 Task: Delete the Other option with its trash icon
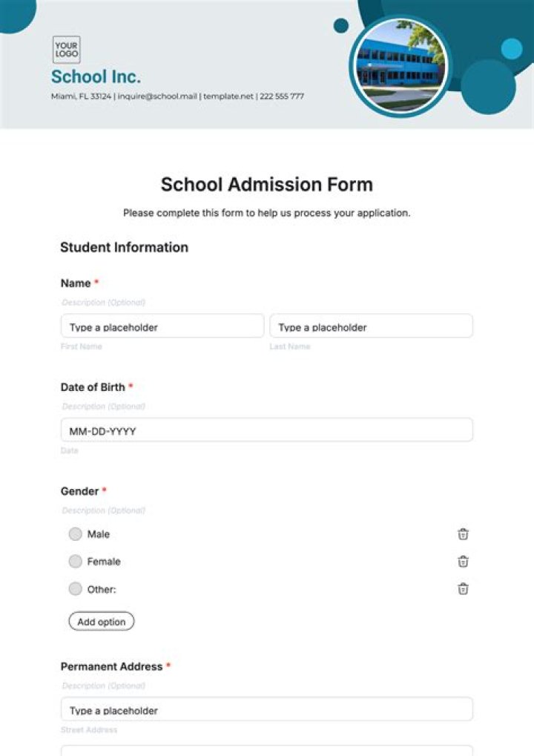tap(463, 589)
